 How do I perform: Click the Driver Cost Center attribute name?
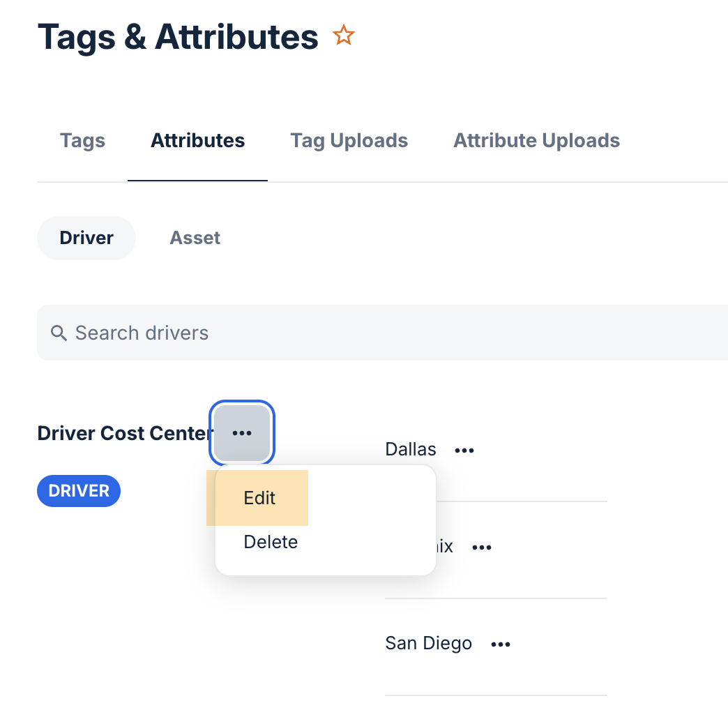[x=124, y=433]
